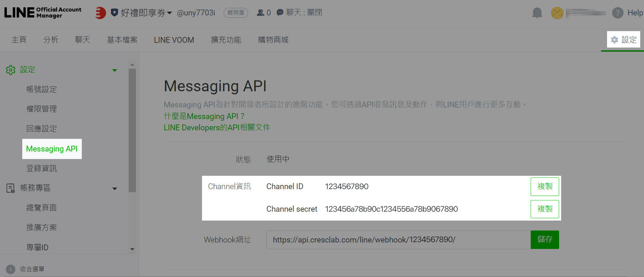Open the 好禮即享券 account dropdown
The width and height of the screenshot is (644, 277).
pyautogui.click(x=146, y=13)
